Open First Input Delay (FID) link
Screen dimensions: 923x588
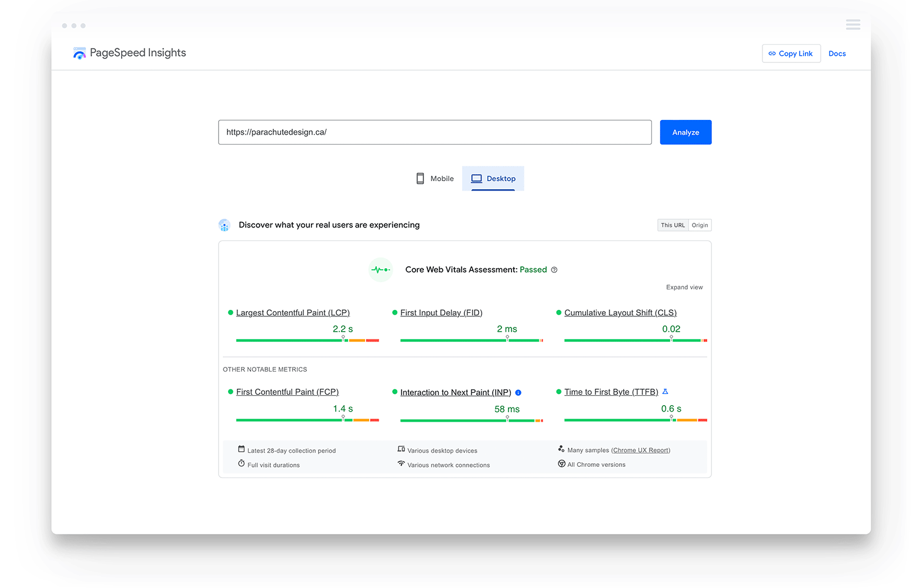[x=442, y=313]
